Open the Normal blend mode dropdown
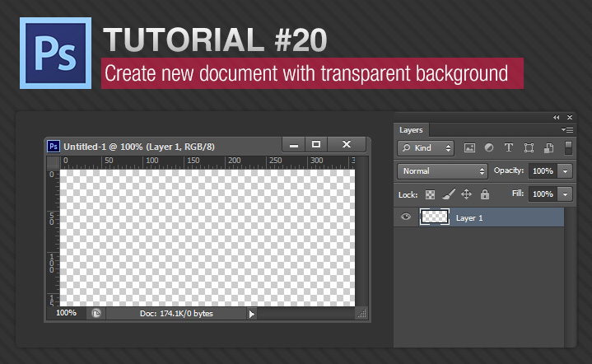 [442, 171]
